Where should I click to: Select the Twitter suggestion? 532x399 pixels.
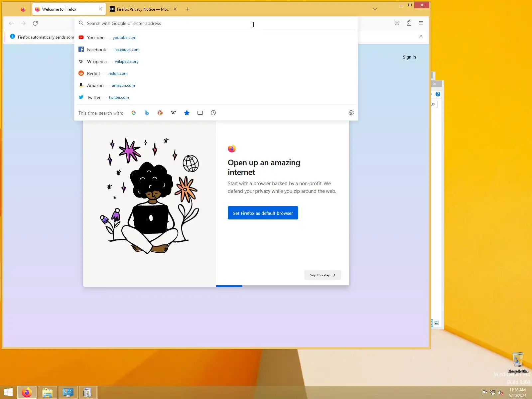pyautogui.click(x=216, y=97)
